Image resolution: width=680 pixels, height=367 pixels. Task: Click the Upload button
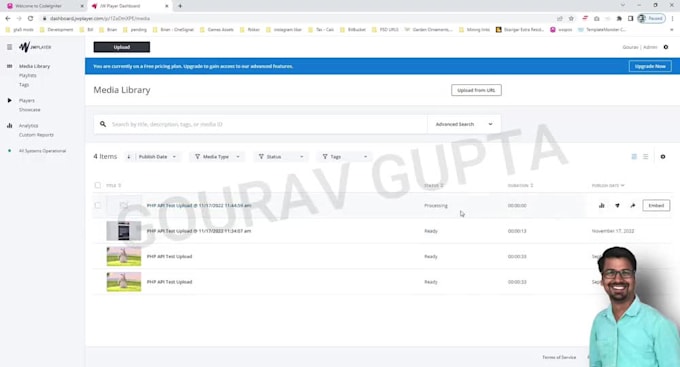[x=122, y=47]
